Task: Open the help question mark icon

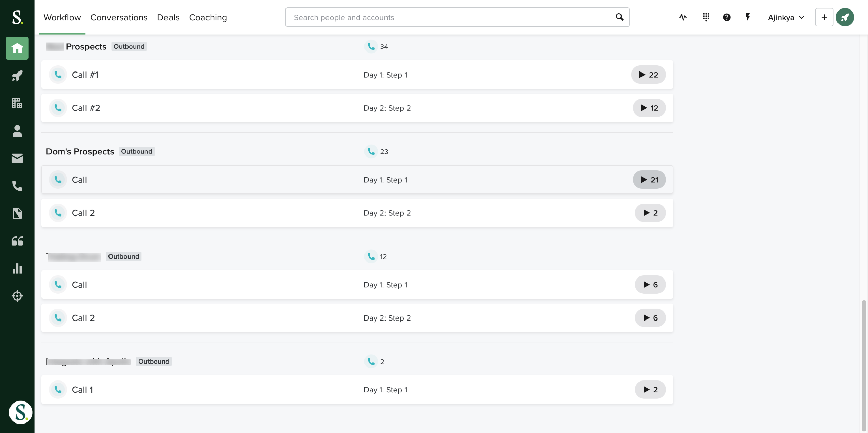Action: pos(726,17)
